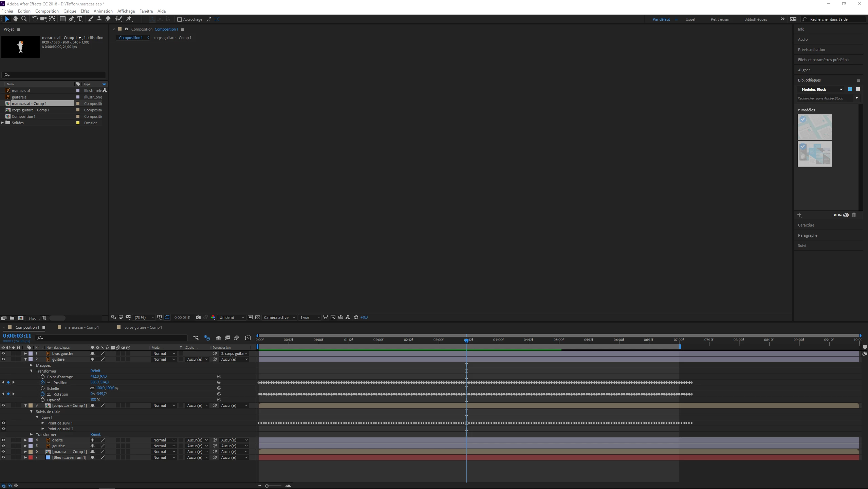Screen dimensions: 868x489
Task: Select the Text tool
Action: [x=80, y=19]
